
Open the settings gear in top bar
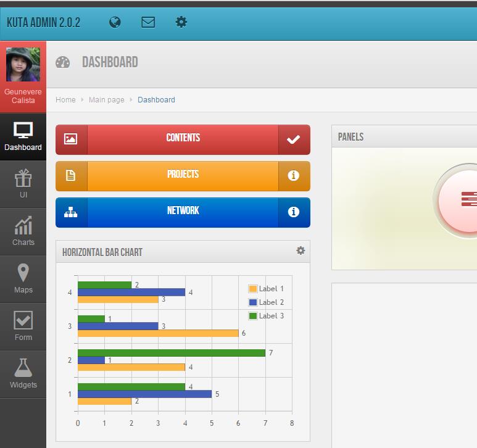181,22
